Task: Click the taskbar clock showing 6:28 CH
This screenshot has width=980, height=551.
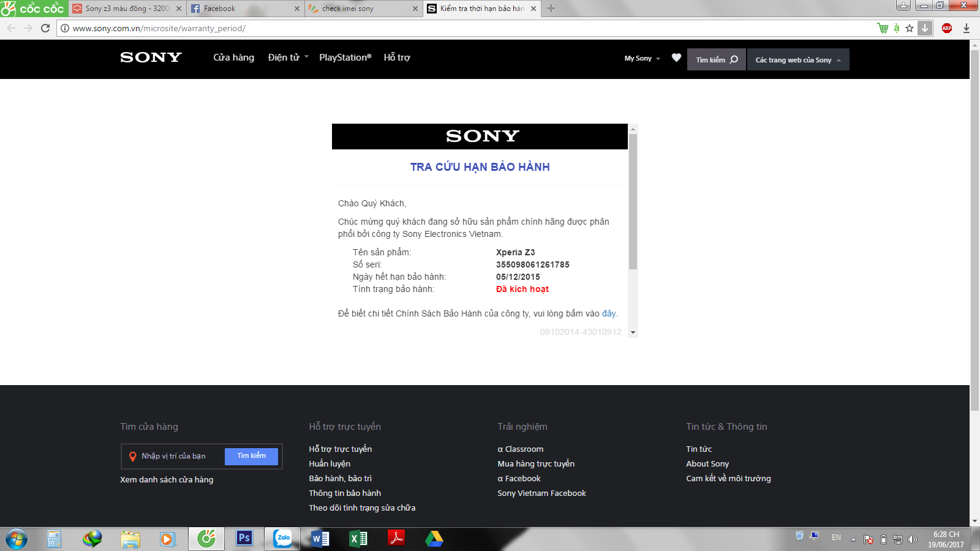Action: click(946, 539)
